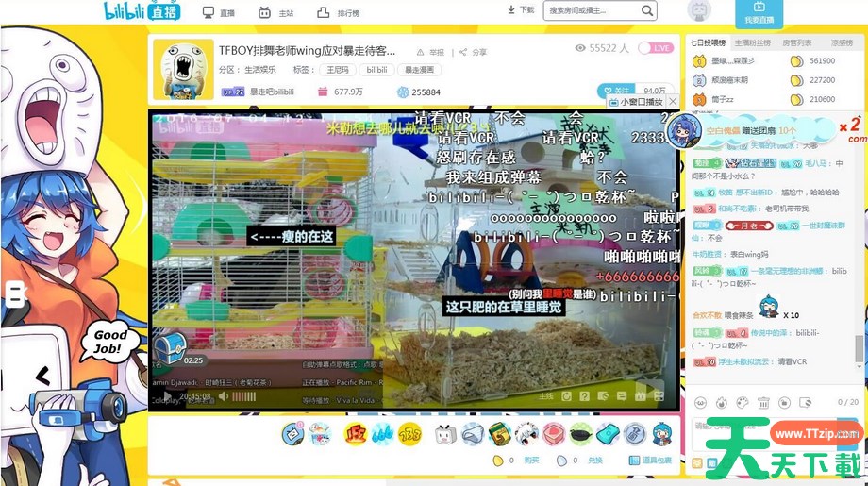The image size is (868, 486).
Task: Switch to 主播粉丝榜 tab
Action: [x=752, y=42]
